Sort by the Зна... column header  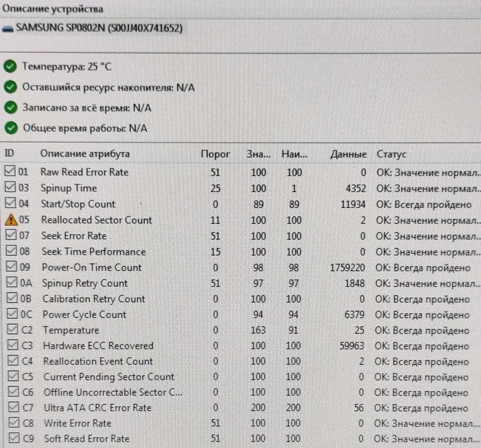[x=258, y=154]
